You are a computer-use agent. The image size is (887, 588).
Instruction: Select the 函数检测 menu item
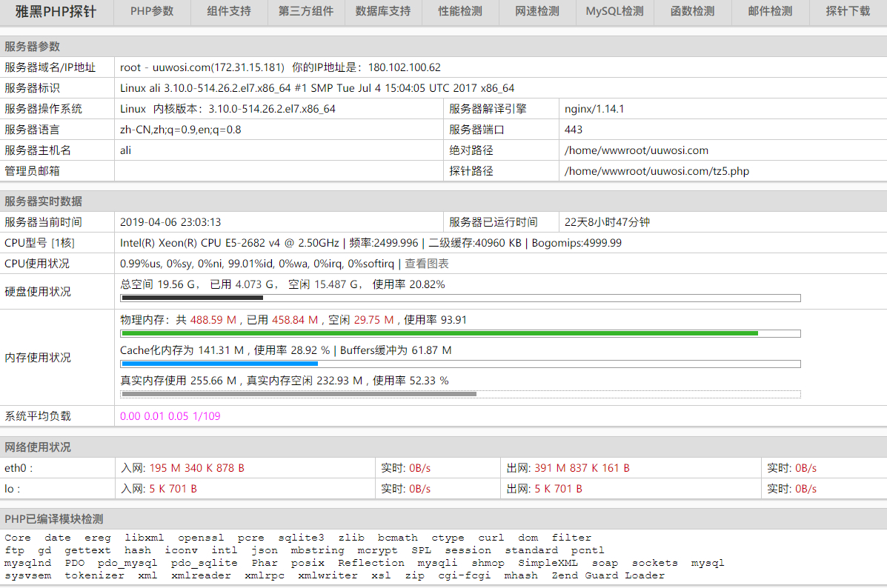click(692, 12)
